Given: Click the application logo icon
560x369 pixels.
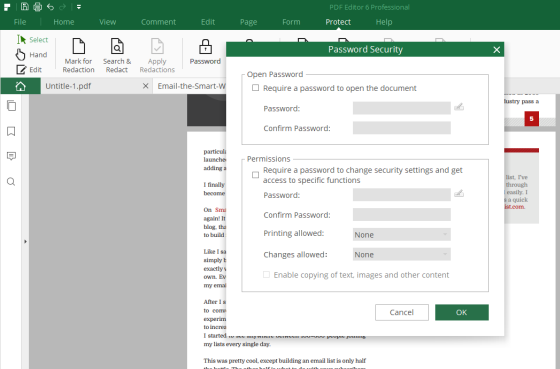Looking at the screenshot, I should [x=7, y=7].
